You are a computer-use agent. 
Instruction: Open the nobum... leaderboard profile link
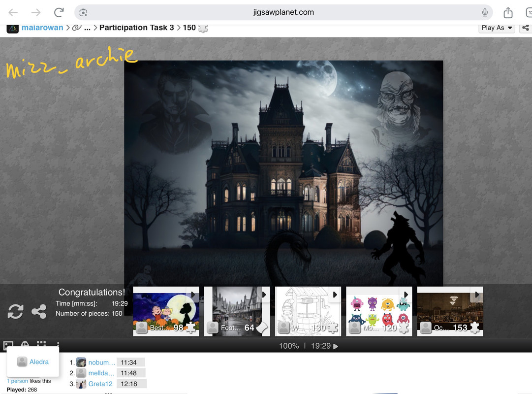[x=101, y=362]
